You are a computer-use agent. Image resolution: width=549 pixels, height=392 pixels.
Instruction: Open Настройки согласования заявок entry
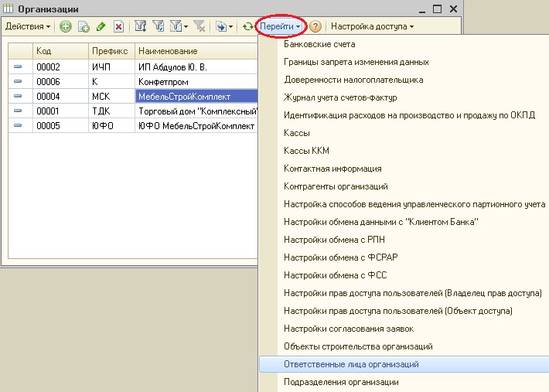(x=404, y=329)
